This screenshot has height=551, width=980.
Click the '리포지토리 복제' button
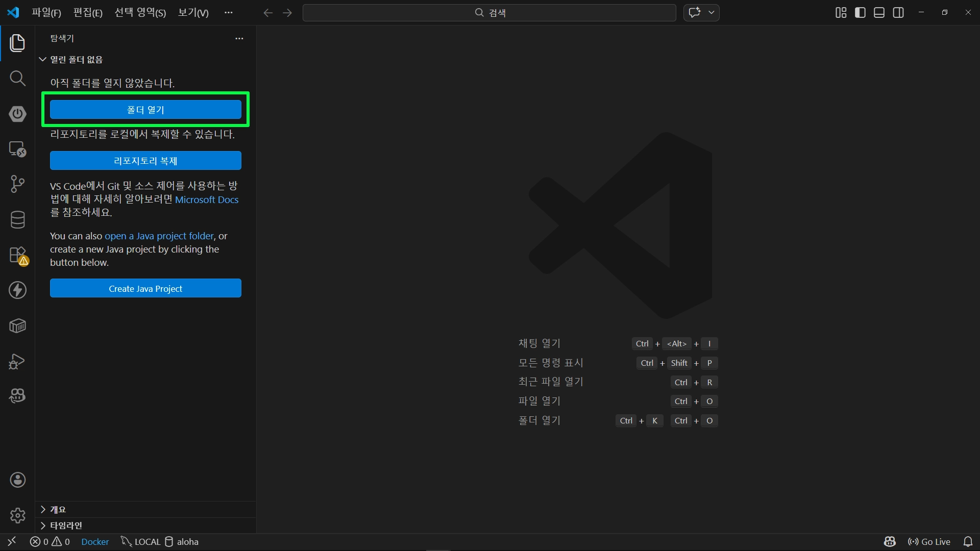coord(145,161)
